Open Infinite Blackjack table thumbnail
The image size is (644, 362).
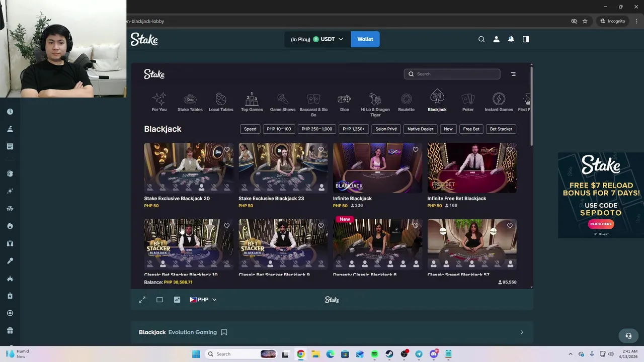377,168
